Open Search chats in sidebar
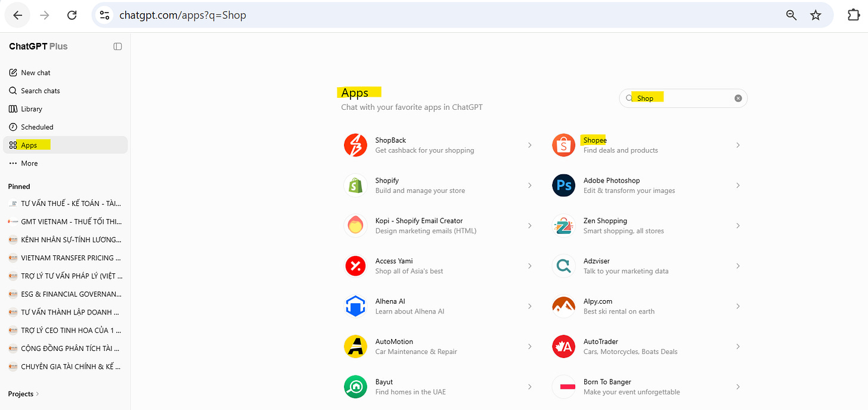The image size is (868, 410). [66, 91]
